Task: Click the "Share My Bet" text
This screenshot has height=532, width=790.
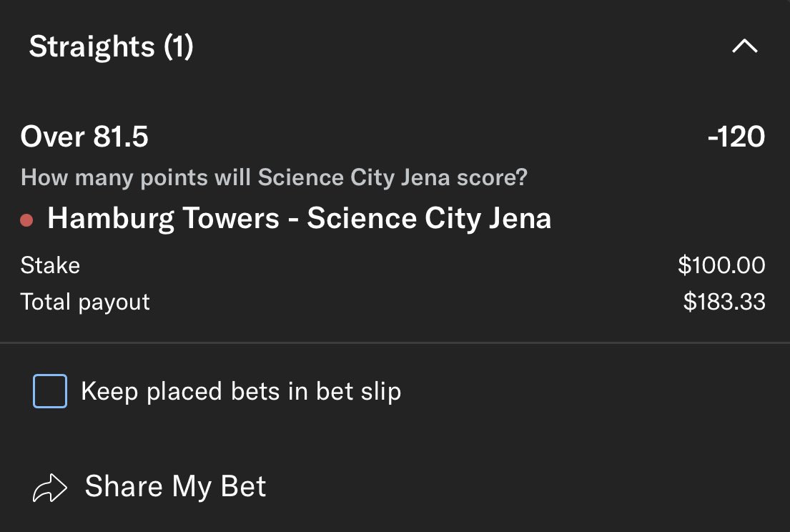Action: click(175, 486)
